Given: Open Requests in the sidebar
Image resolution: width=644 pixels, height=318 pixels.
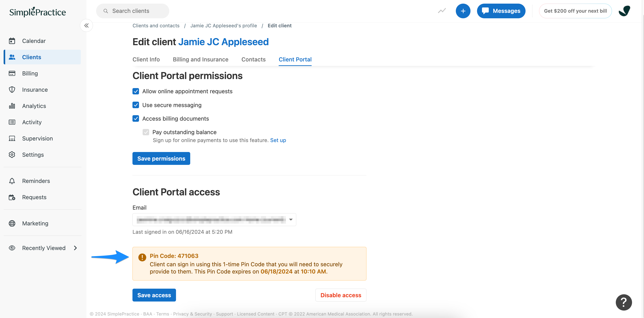Looking at the screenshot, I should tap(42, 197).
